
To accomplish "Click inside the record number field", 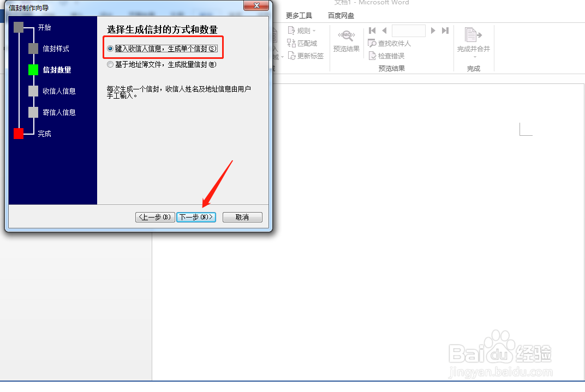I will click(408, 31).
